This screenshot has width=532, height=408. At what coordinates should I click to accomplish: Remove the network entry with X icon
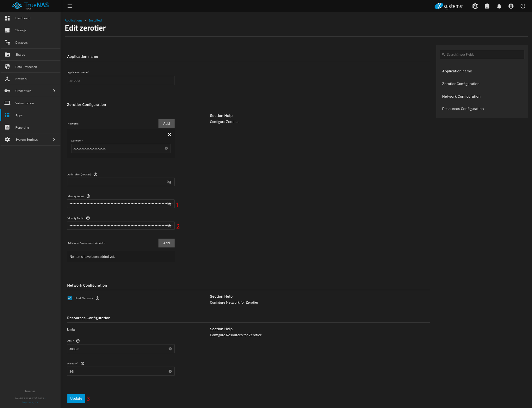[x=170, y=135]
